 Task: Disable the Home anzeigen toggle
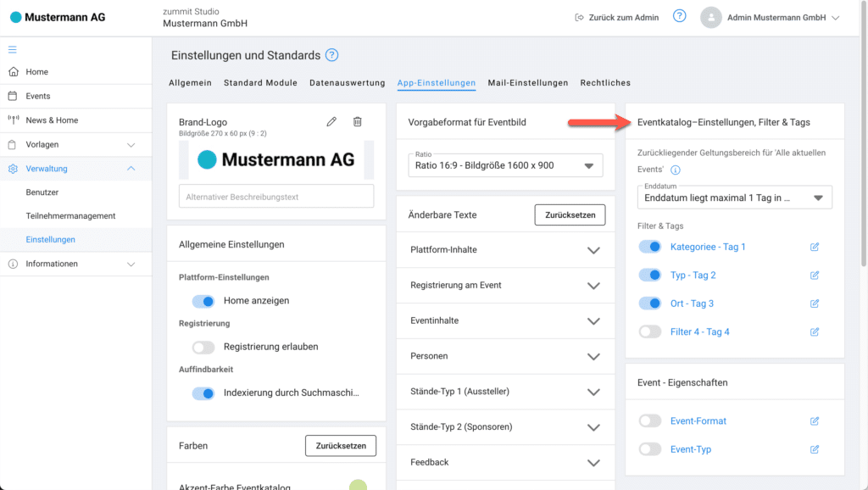pyautogui.click(x=203, y=301)
